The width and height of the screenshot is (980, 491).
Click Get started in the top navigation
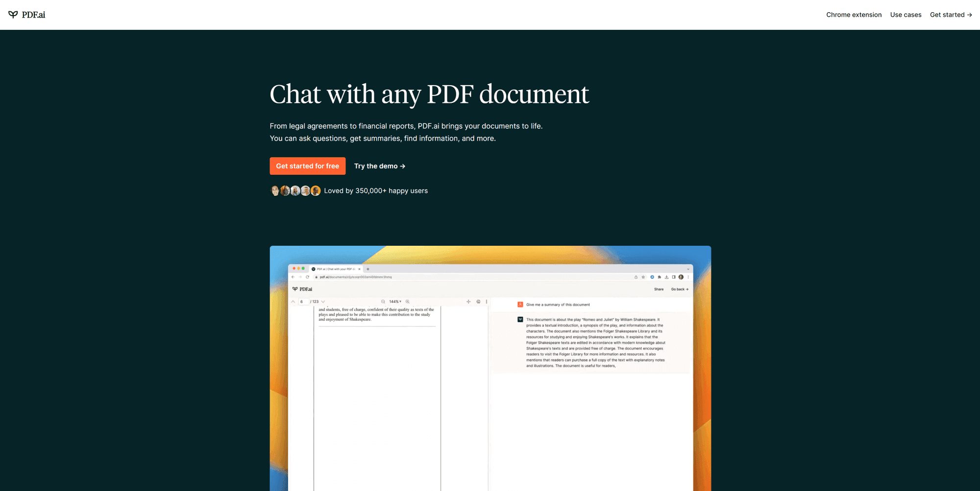click(951, 15)
